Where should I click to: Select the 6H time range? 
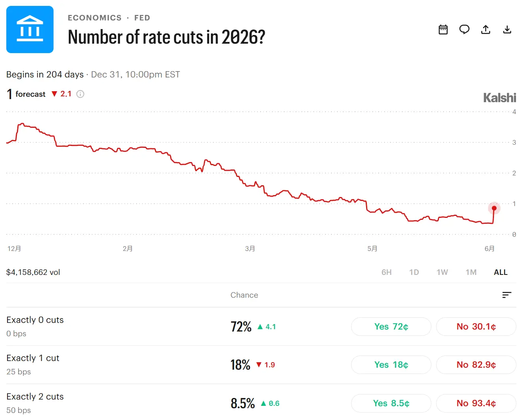[387, 272]
